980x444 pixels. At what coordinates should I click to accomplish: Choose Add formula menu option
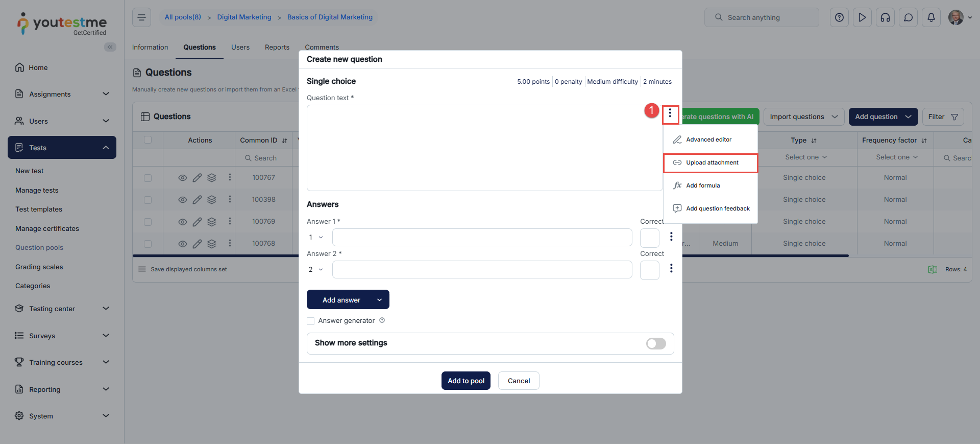(x=702, y=185)
